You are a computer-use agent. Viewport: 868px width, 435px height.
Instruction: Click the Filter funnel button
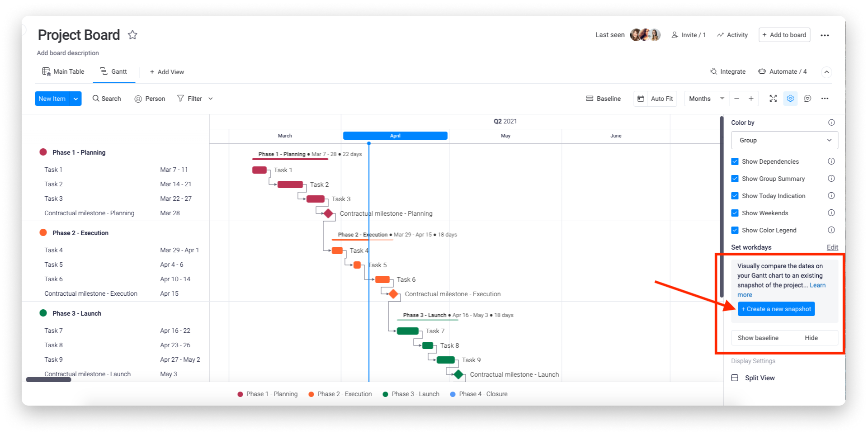189,99
